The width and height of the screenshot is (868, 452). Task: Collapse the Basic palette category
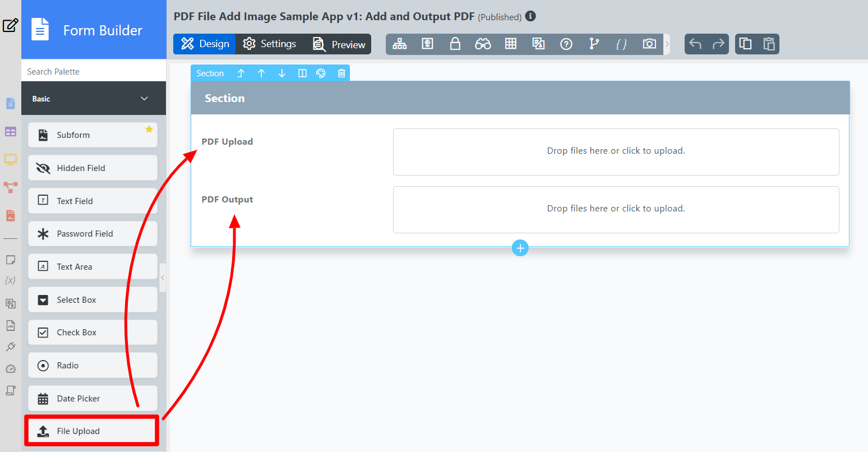pos(144,99)
